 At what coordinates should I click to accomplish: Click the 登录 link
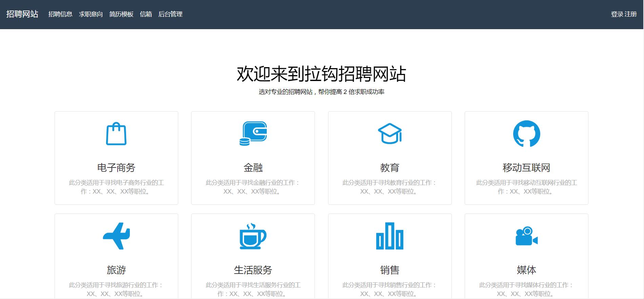(617, 14)
